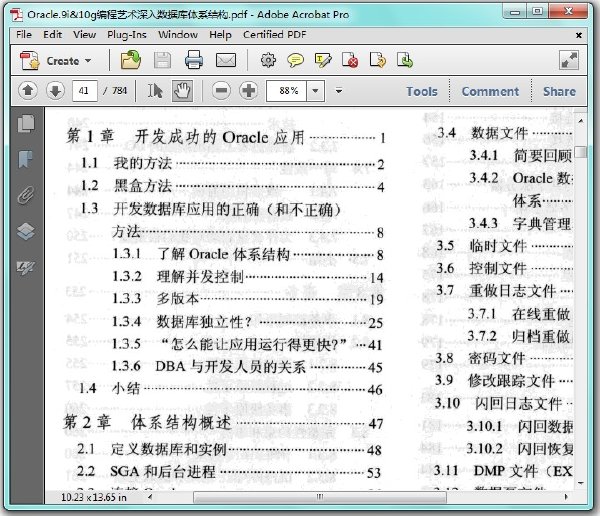Viewport: 600px width, 516px height.
Task: Open the Layers panel in the sidebar
Action: pos(26,231)
